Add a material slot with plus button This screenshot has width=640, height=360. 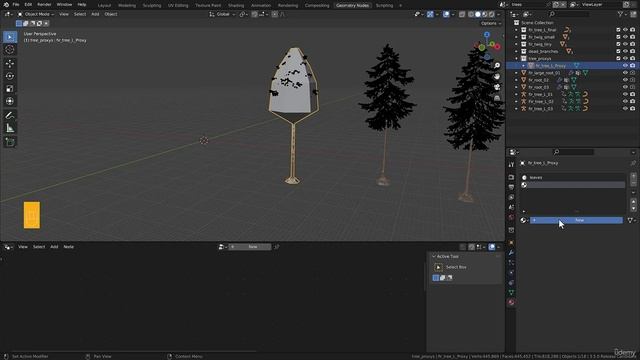pos(633,176)
